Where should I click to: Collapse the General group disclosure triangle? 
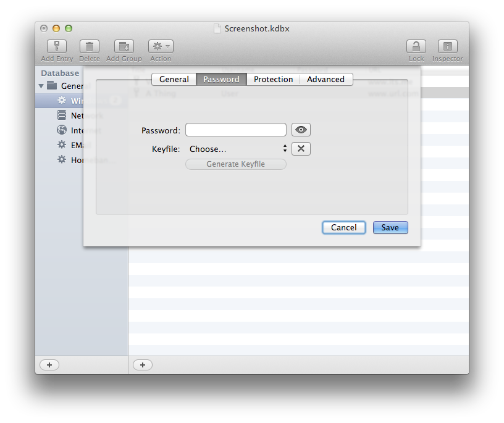click(41, 86)
